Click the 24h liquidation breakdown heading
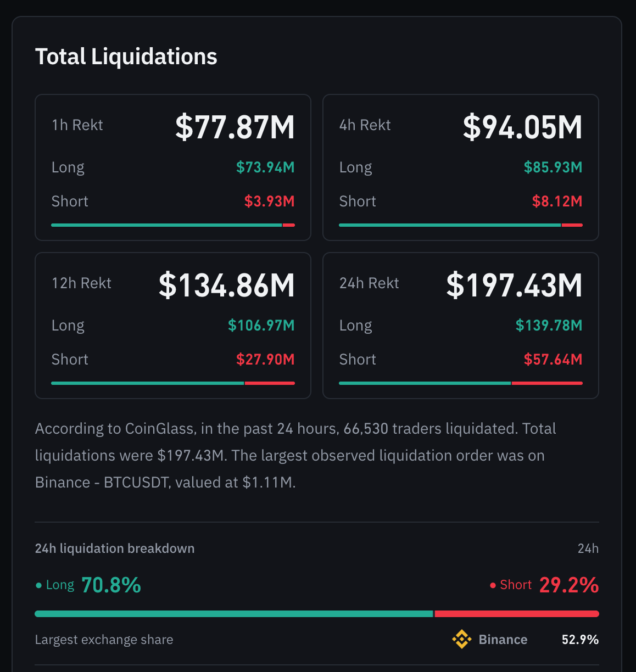636x672 pixels. [115, 548]
